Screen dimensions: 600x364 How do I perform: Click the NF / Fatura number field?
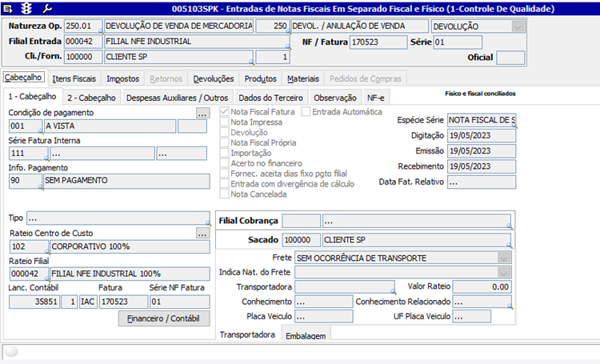(x=378, y=42)
